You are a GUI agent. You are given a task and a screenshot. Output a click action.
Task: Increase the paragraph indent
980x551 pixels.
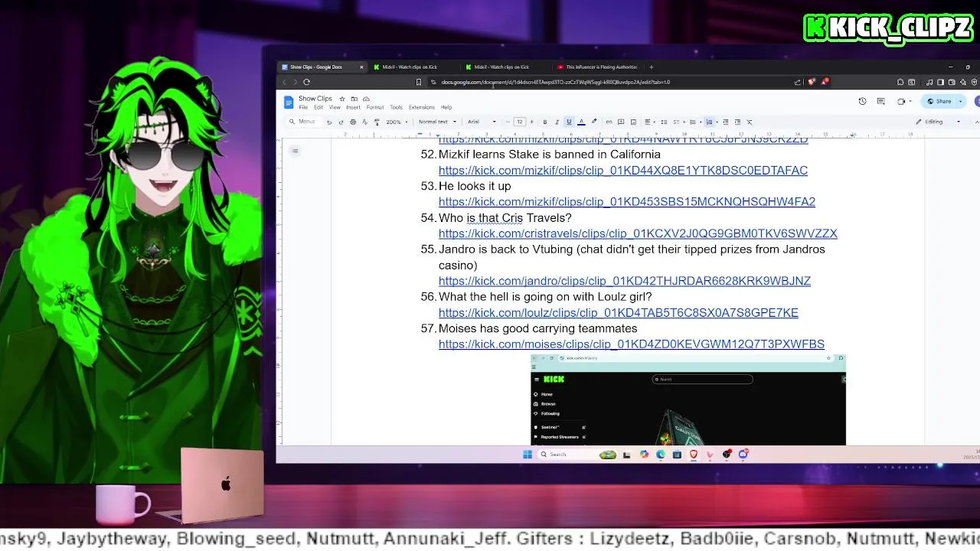tap(737, 122)
